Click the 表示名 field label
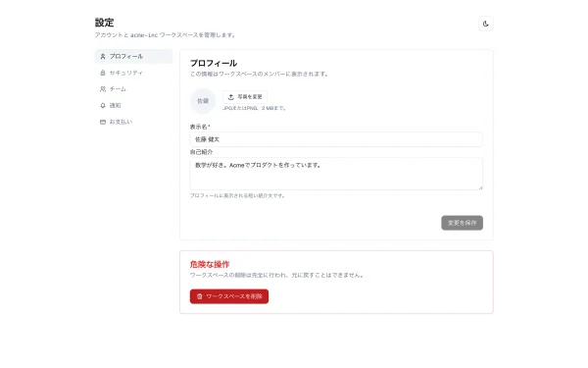Viewport: 588px width, 368px height. click(198, 127)
